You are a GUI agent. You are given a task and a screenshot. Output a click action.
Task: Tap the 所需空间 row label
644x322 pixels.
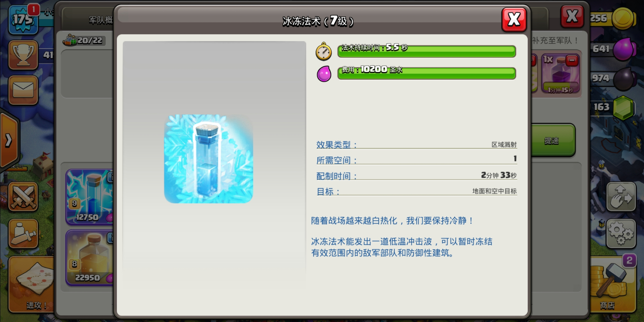(336, 160)
